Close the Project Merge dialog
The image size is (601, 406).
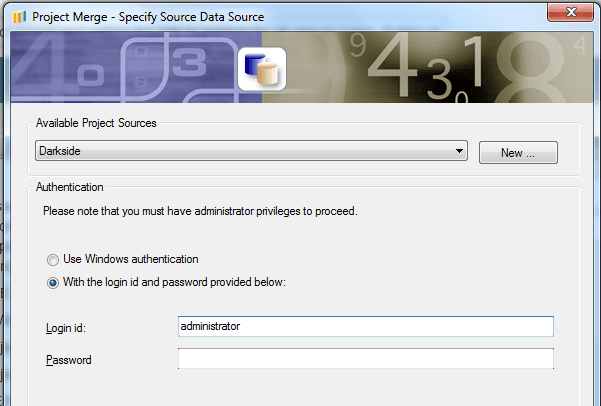(570, 12)
